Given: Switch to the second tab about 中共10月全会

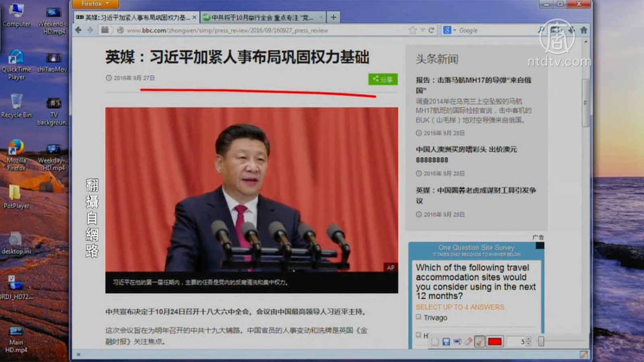Looking at the screenshot, I should pos(262,18).
